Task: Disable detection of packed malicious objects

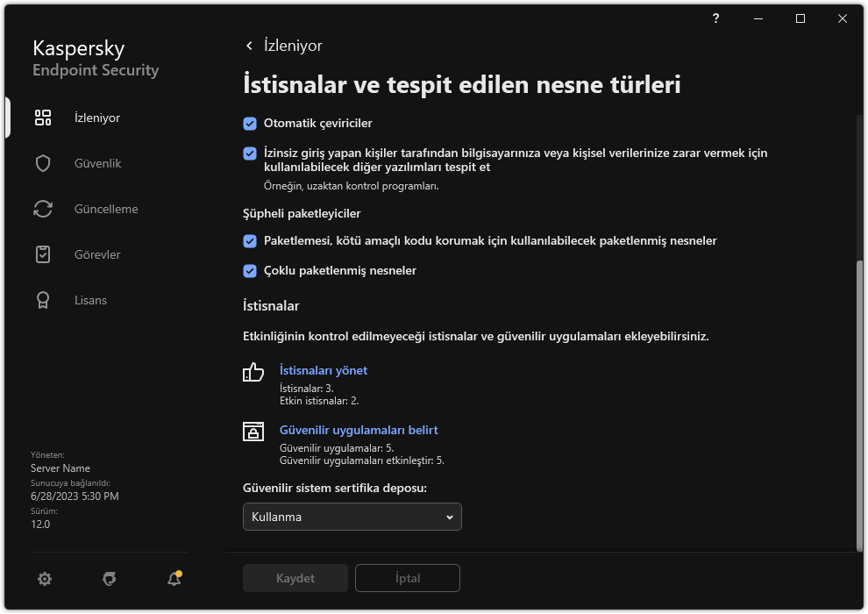Action: [250, 240]
